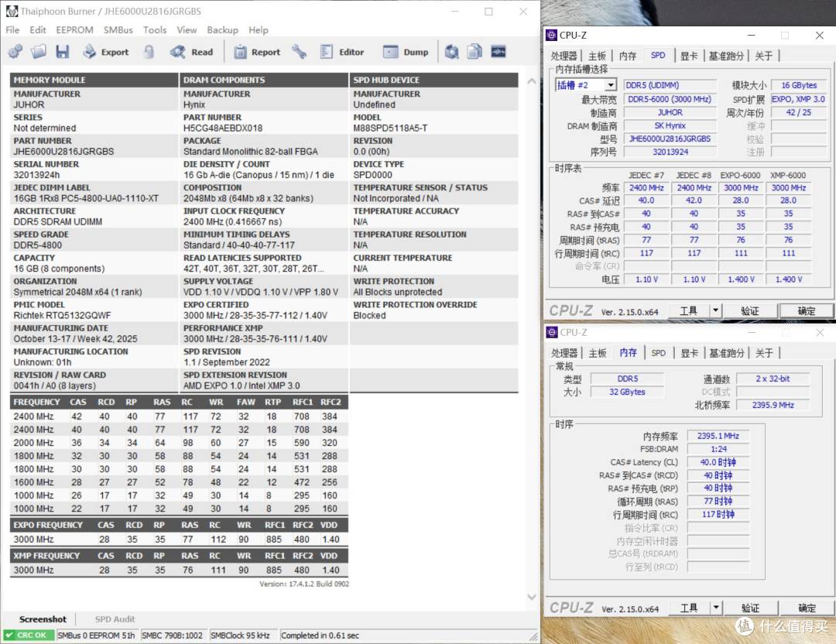Viewport: 836px width, 644px height.
Task: Expand the tools dropdown arrow in upper CPU-Z
Action: (715, 310)
